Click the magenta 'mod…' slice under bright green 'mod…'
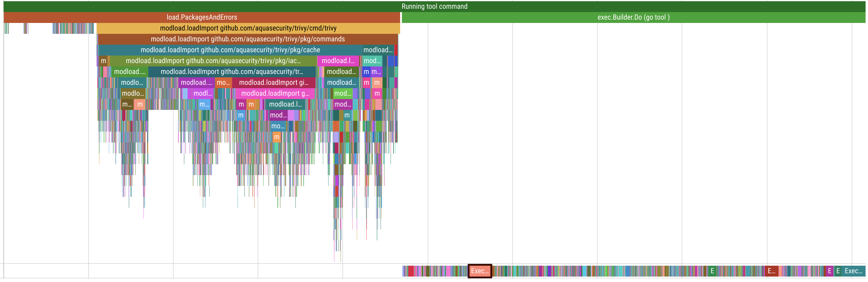Screen dimensions: 868x282 [343, 104]
